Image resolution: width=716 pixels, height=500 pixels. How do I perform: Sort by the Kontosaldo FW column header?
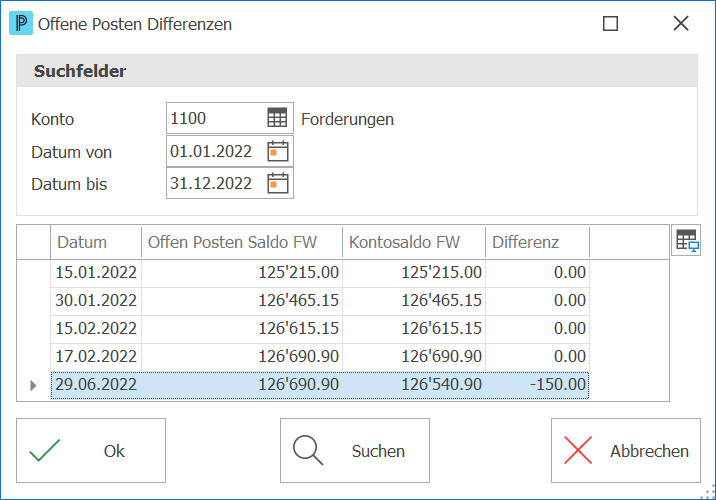[x=414, y=242]
